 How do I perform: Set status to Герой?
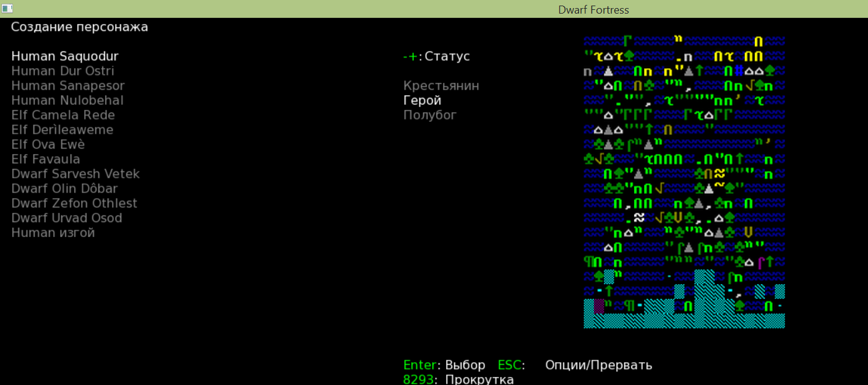click(x=422, y=100)
